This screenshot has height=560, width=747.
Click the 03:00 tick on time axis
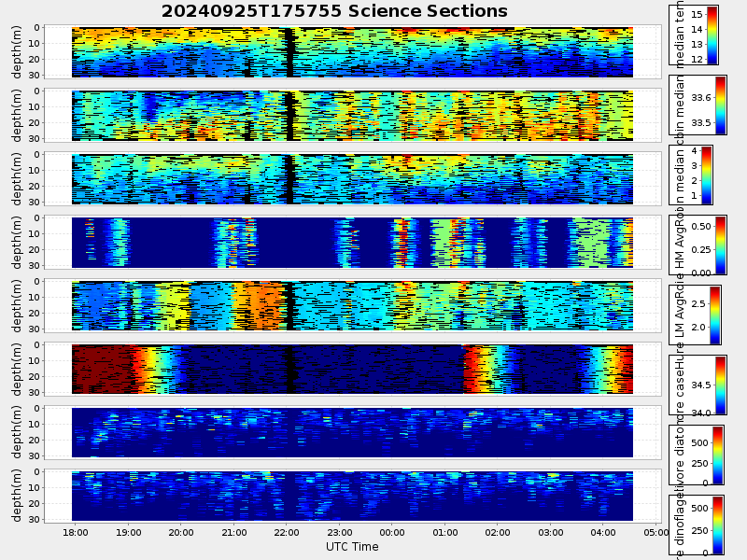pyautogui.click(x=551, y=533)
